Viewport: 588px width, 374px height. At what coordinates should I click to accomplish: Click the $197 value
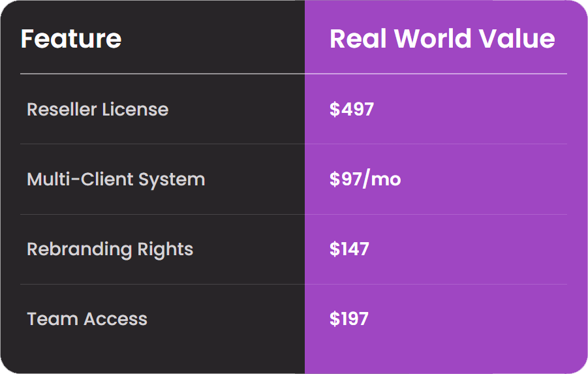coord(348,319)
